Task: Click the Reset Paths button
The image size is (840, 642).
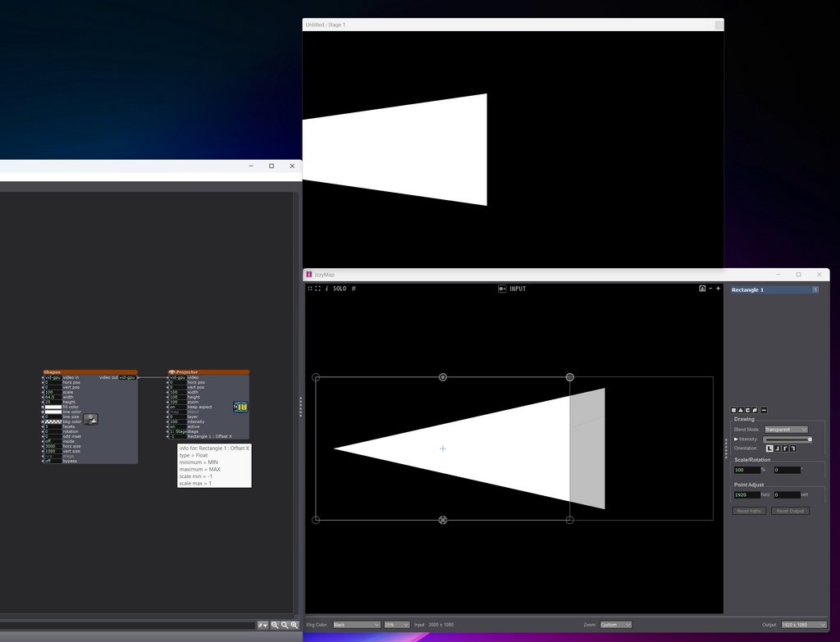Action: 750,511
